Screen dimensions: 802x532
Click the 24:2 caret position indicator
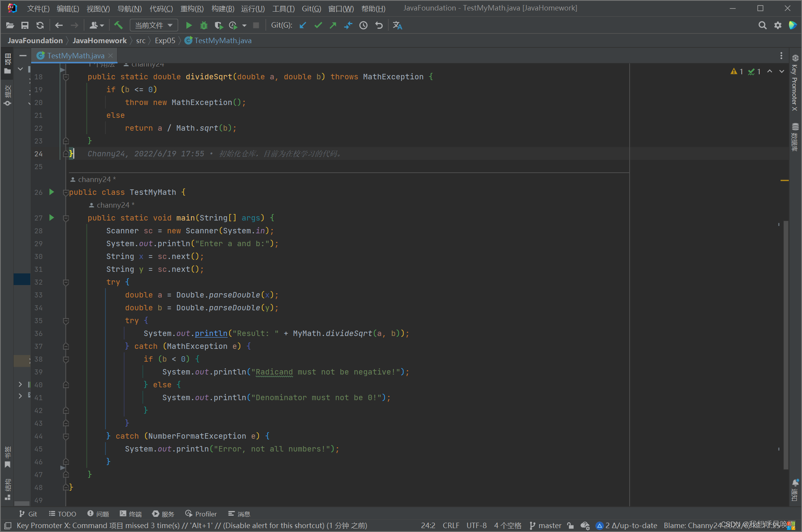click(428, 525)
